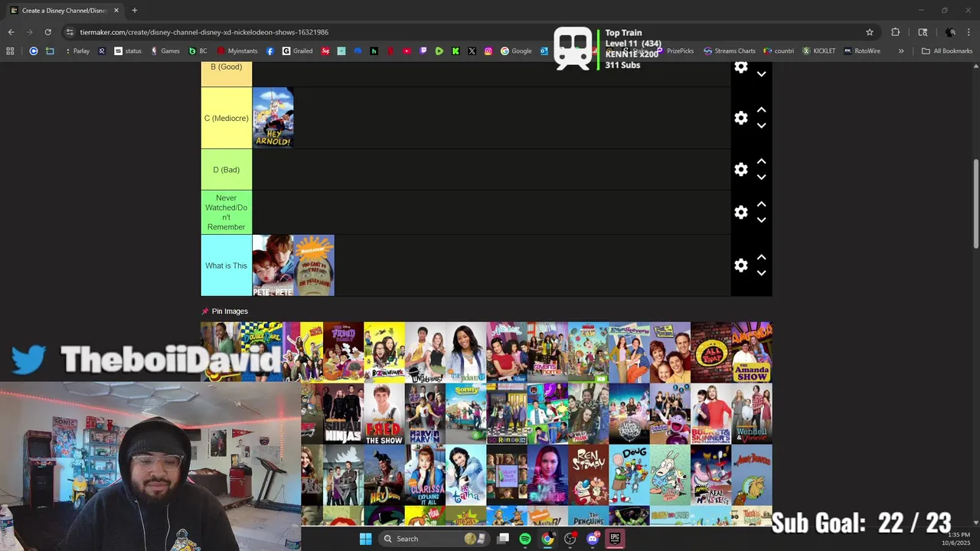
Task: Select the All That thumbnail
Action: pos(710,352)
